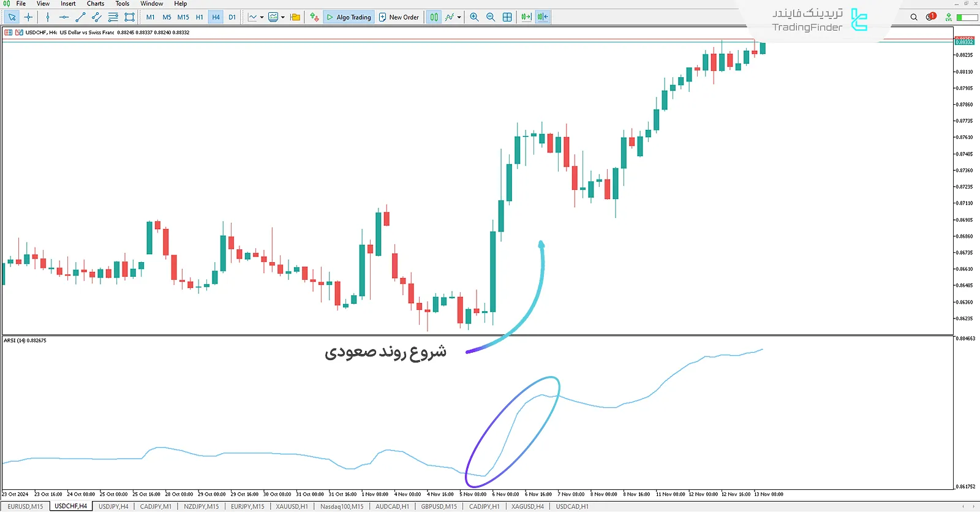Click the connection level status bar indicator

pos(967,17)
